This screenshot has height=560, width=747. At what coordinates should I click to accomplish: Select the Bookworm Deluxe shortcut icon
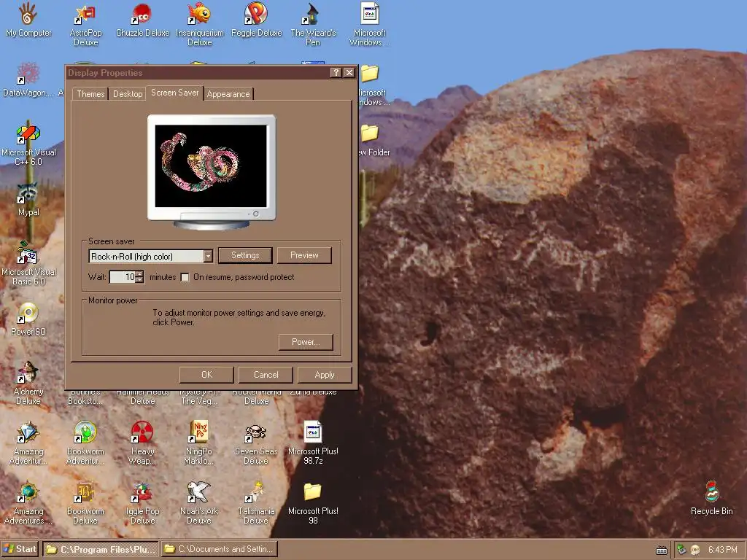coord(85,493)
